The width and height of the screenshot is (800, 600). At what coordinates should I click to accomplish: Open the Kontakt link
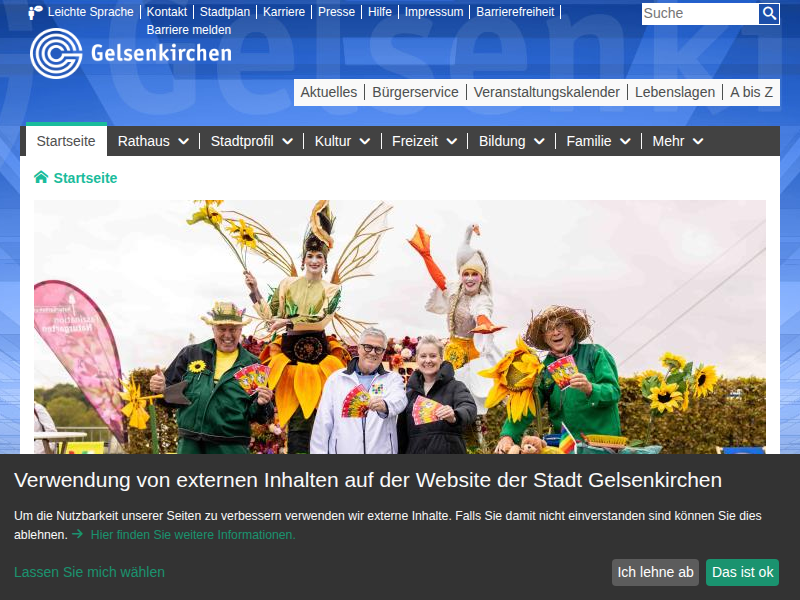167,12
